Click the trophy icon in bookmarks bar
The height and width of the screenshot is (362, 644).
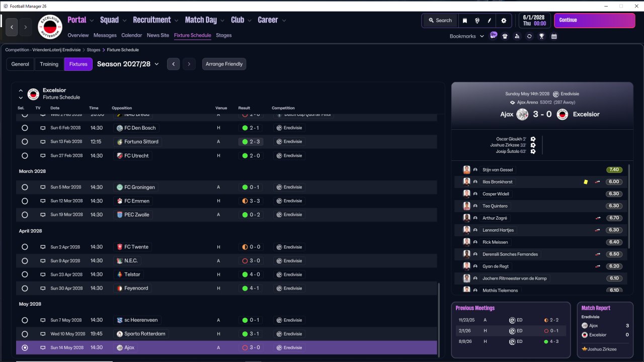tap(541, 36)
